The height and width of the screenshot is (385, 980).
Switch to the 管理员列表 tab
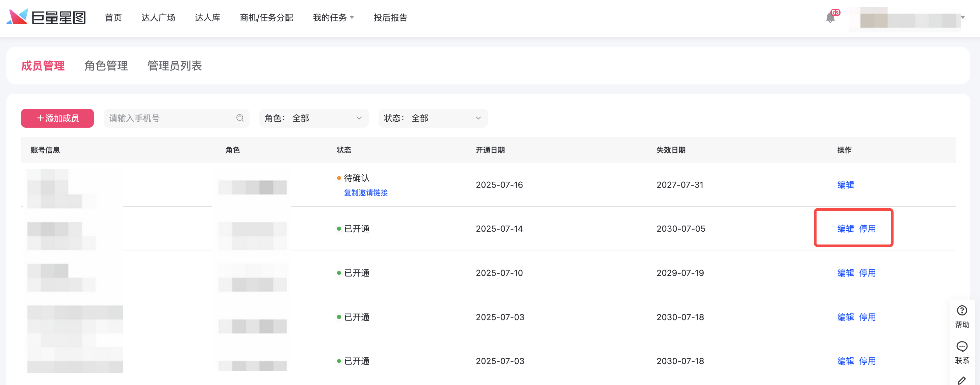point(174,66)
